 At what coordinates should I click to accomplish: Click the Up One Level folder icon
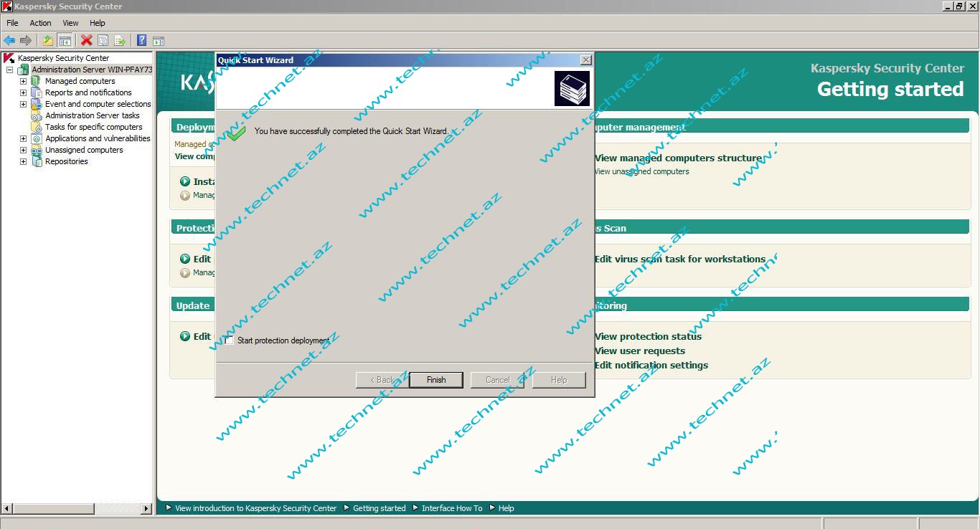48,41
